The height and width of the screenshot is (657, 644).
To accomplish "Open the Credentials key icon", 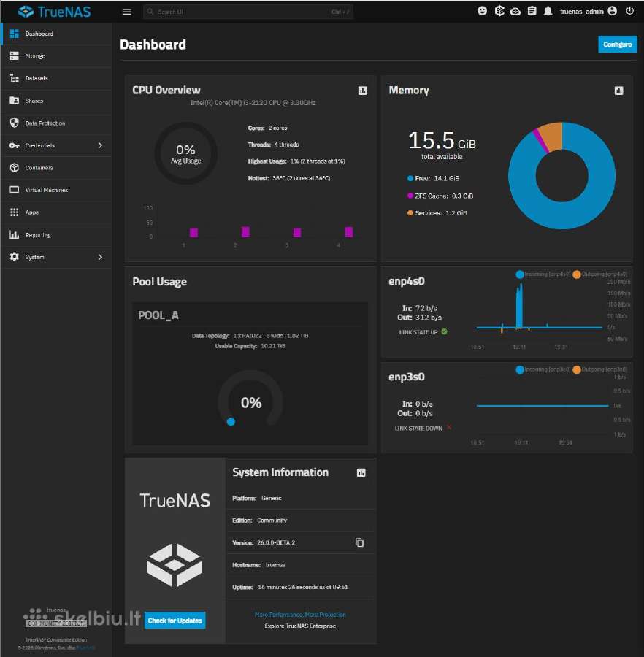I will point(15,145).
